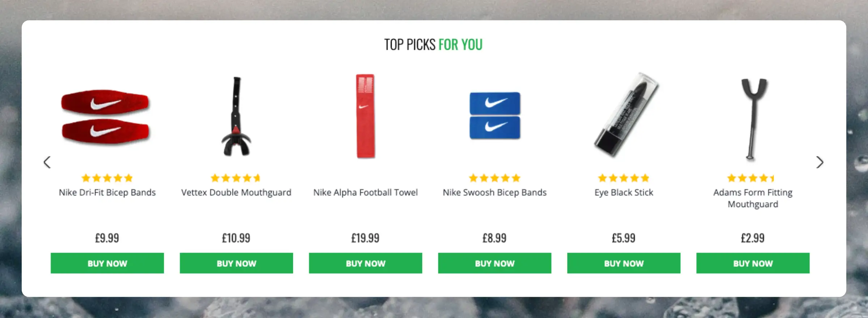This screenshot has height=318, width=868.
Task: Open the Eye Black Stick title link
Action: coord(624,193)
